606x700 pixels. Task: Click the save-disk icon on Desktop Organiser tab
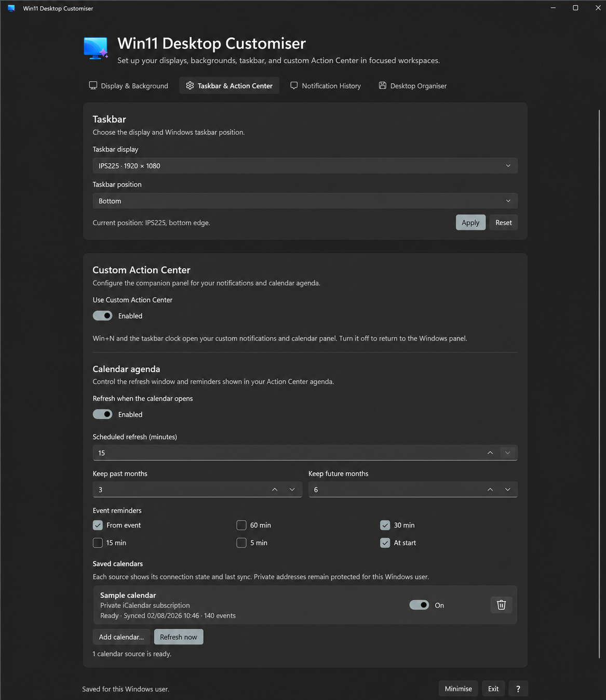383,85
